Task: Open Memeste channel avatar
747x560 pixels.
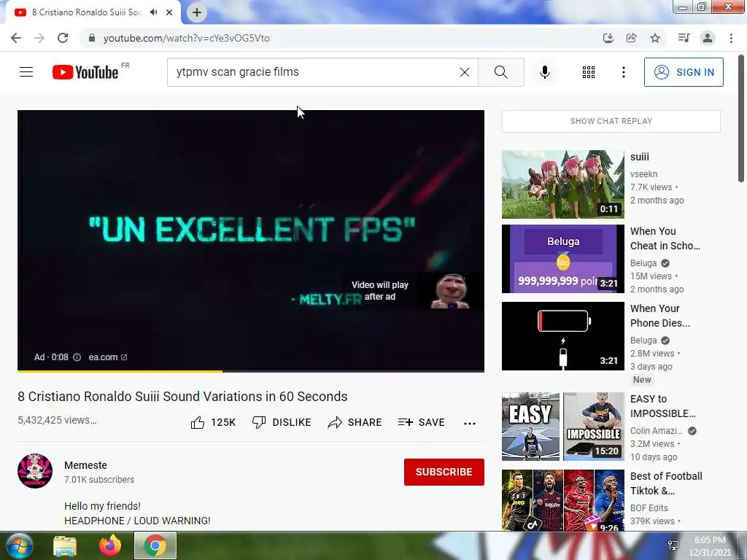Action: pyautogui.click(x=35, y=471)
